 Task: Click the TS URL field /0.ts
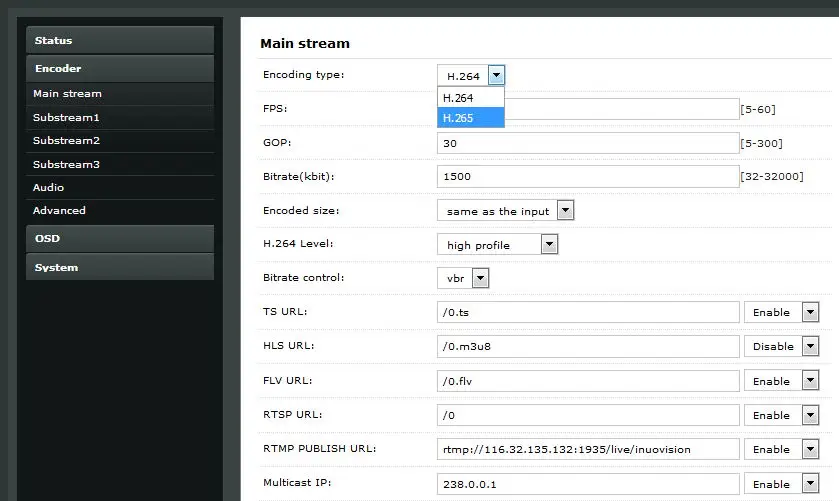tap(588, 312)
